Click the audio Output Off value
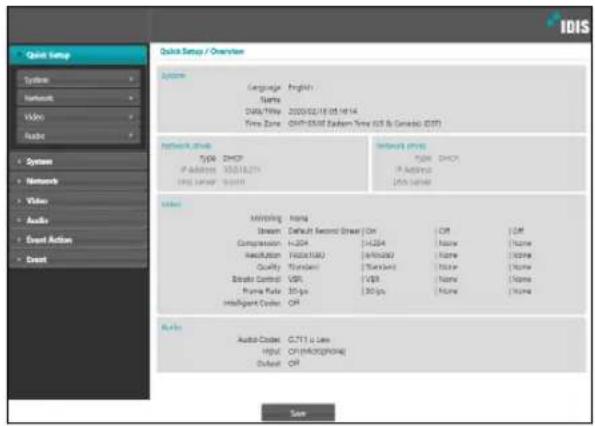This screenshot has width=595, height=426. pyautogui.click(x=294, y=363)
